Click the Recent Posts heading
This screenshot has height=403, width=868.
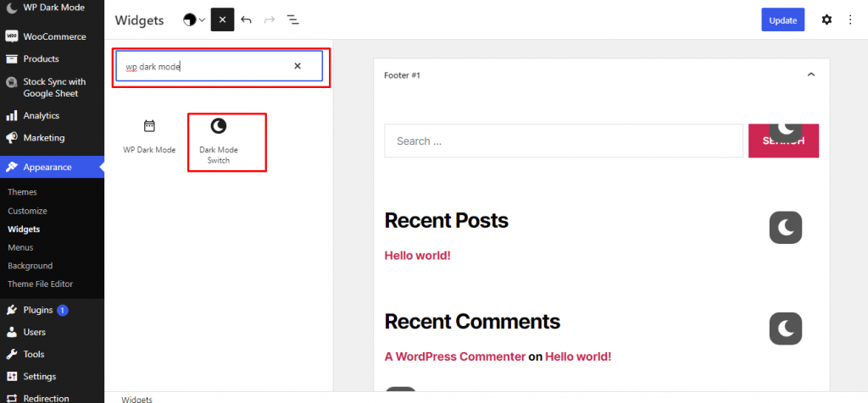(446, 221)
